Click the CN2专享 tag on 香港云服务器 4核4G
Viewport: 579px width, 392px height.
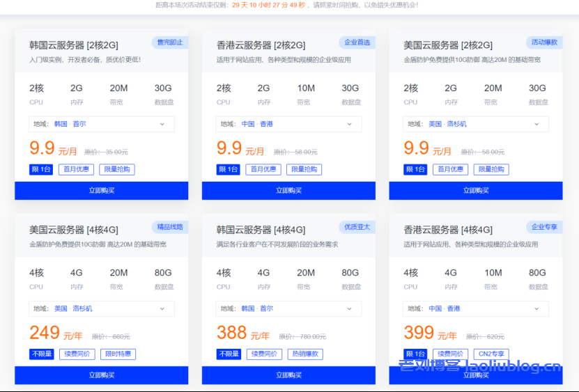pos(492,354)
